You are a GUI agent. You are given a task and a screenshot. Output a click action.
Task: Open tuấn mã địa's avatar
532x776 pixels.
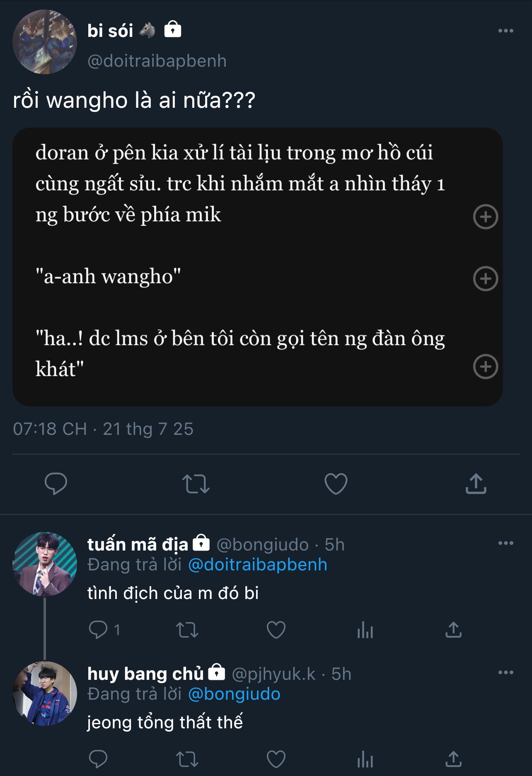click(45, 564)
